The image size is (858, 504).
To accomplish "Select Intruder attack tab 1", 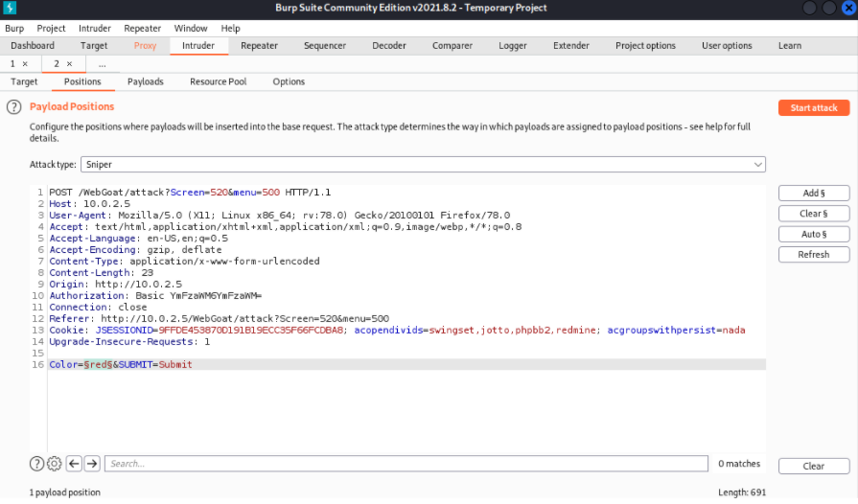I will [x=12, y=64].
